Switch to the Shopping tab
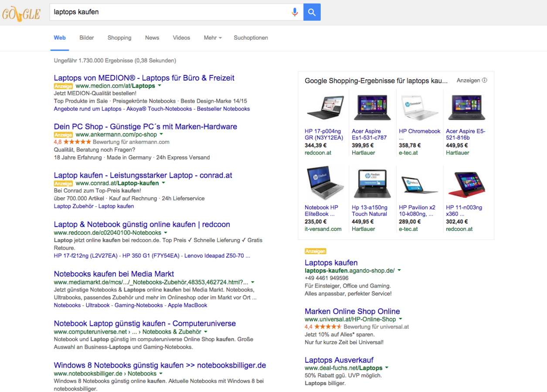This screenshot has width=547, height=392. (119, 38)
